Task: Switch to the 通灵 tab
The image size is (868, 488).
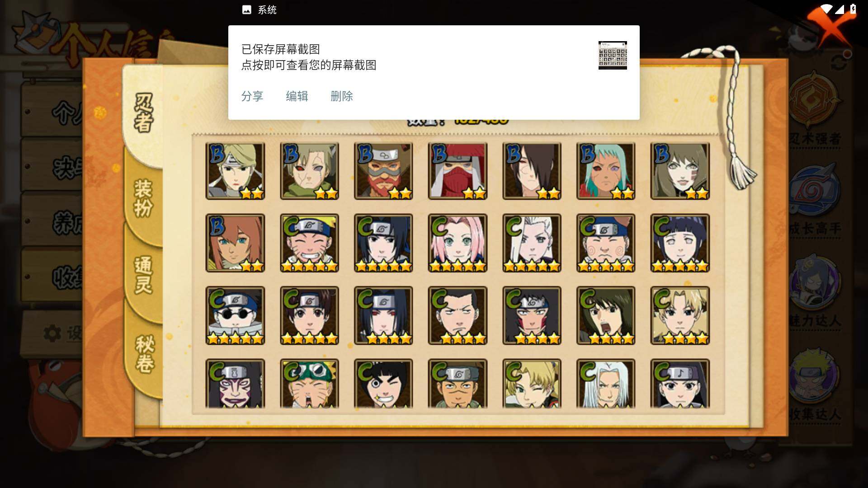Action: coord(143,276)
